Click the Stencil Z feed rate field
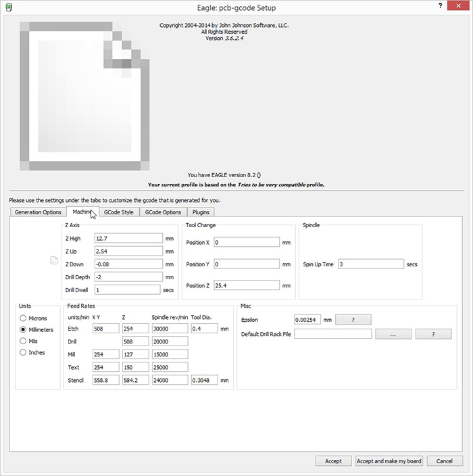 135,380
